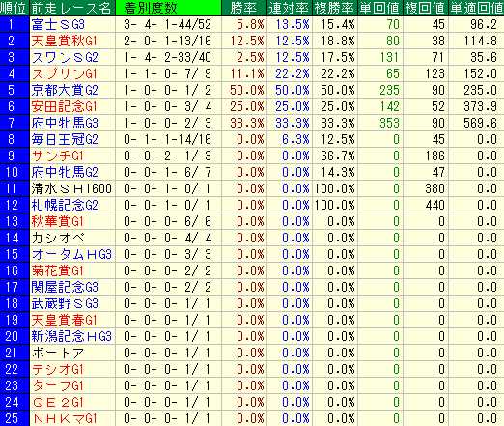Open the 富士ＳG3 race entry
504x426 pixels.
coord(58,24)
